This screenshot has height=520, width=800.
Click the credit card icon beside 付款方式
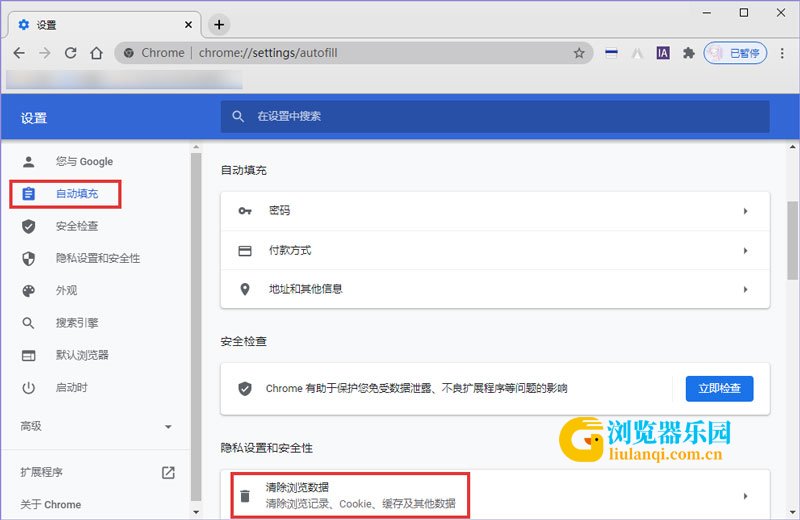click(245, 251)
